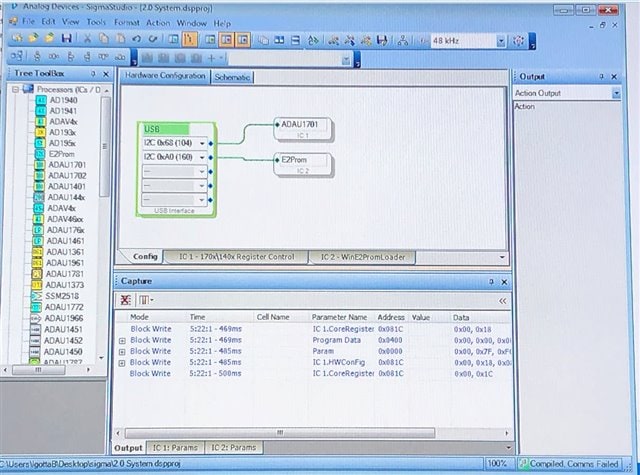Open the Action Output dropdown

pyautogui.click(x=616, y=93)
